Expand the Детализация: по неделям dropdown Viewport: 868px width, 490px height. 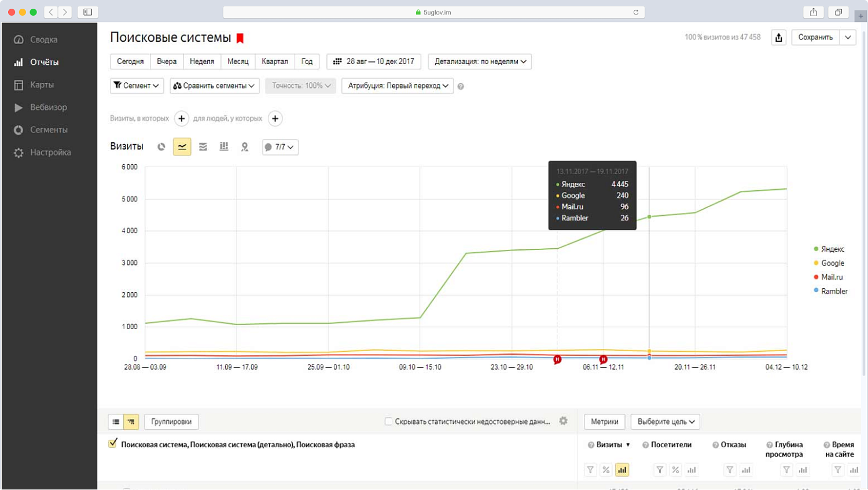pos(480,61)
